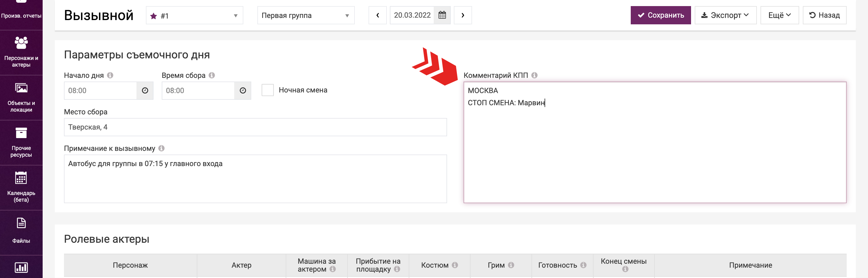Open Персонажи и актеры sidebar section

(x=21, y=53)
